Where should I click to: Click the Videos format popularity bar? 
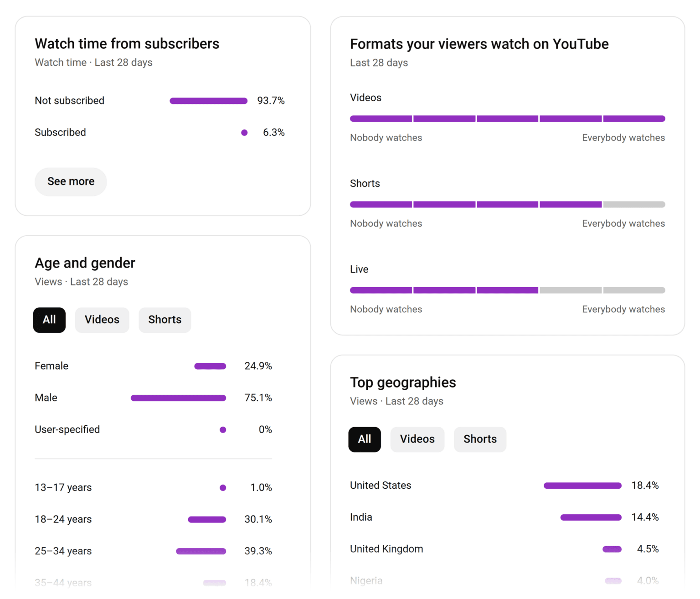click(507, 118)
